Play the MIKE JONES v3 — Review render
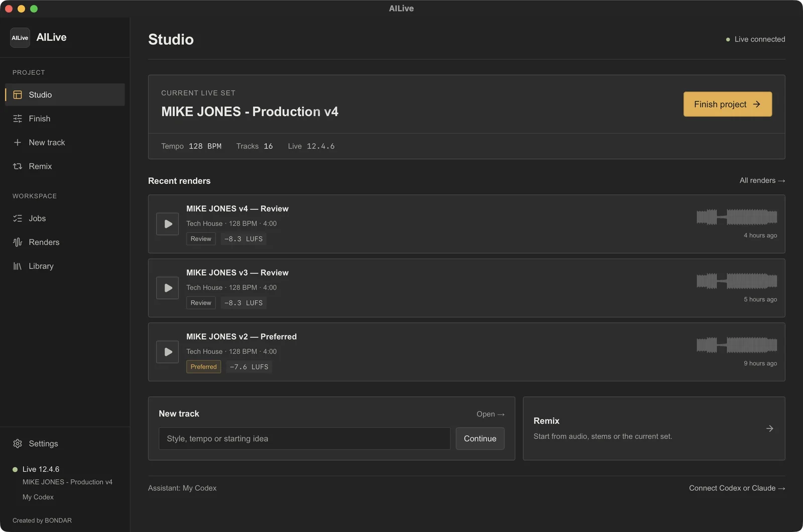803x532 pixels. tap(168, 288)
